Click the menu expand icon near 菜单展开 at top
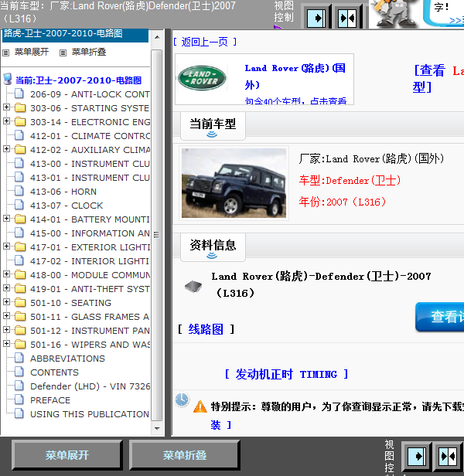This screenshot has width=464, height=476. 5,53
